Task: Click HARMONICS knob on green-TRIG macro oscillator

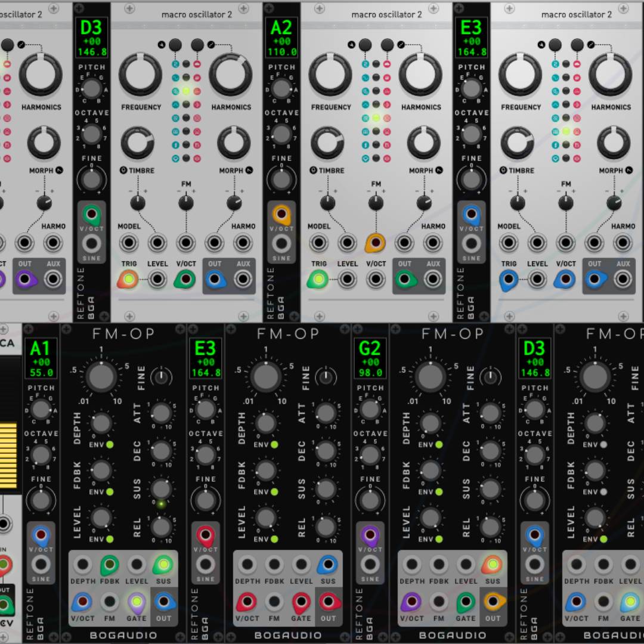Action: point(420,75)
